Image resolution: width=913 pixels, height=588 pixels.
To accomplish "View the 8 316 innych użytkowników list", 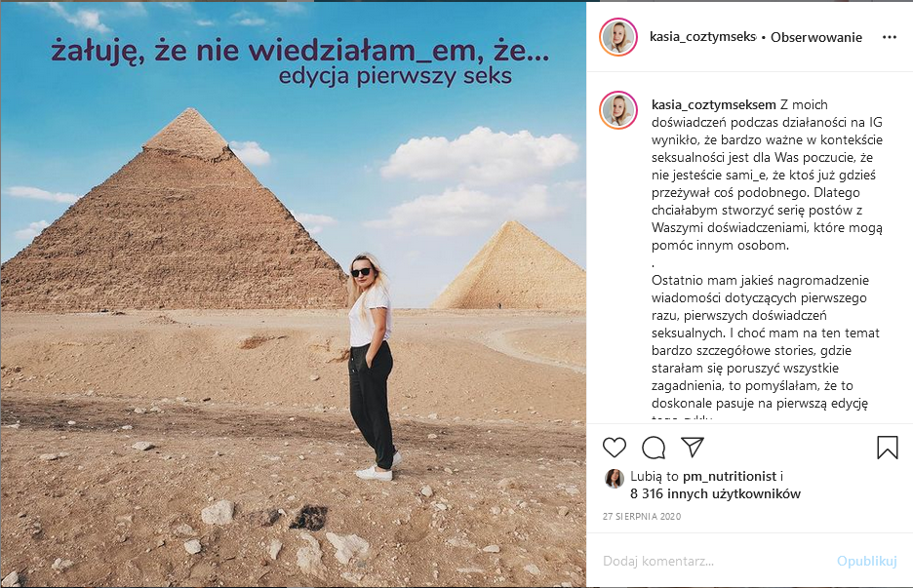I will (x=715, y=493).
